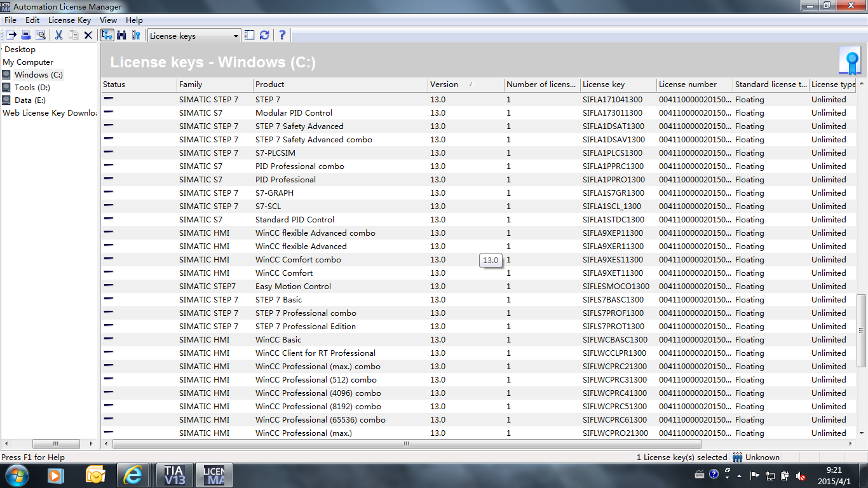
Task: Click status icon of the S7-PLCSIM row
Action: point(109,152)
